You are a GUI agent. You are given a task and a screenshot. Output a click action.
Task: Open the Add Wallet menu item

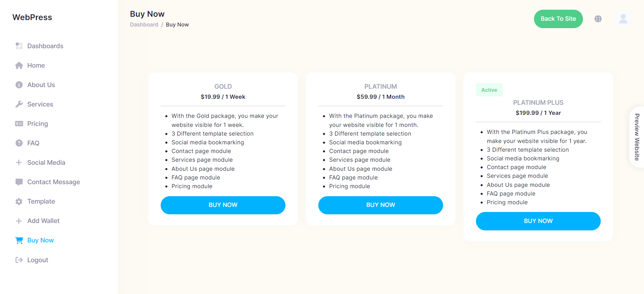(43, 221)
